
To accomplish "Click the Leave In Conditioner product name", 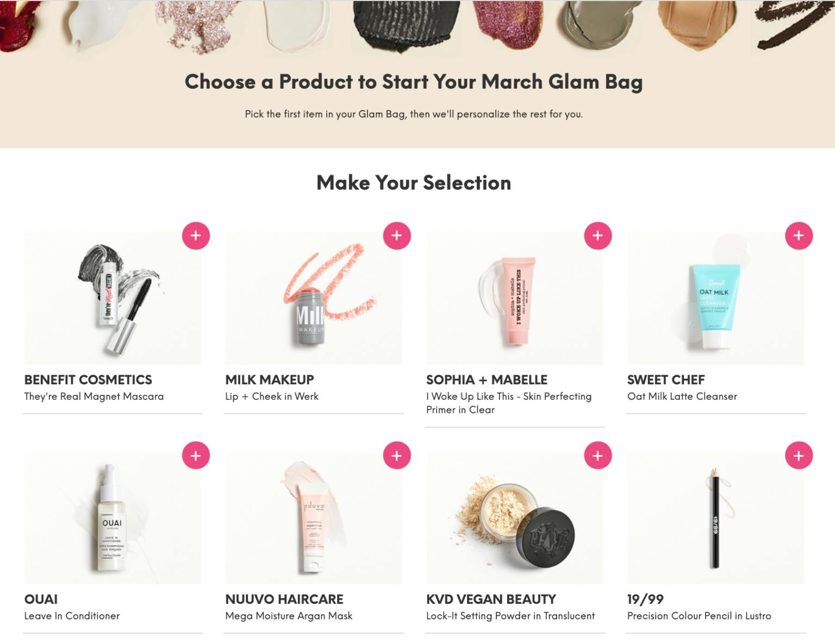I will coord(72,616).
